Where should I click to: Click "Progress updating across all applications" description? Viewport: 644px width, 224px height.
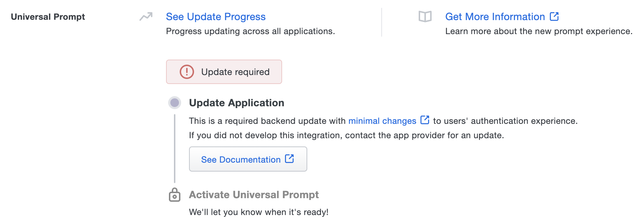pos(250,31)
